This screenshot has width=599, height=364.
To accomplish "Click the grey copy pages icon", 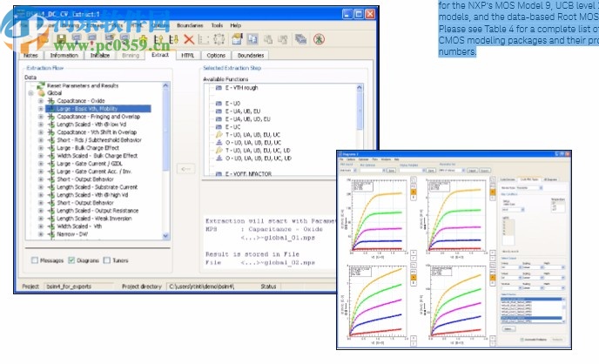I will (268, 39).
